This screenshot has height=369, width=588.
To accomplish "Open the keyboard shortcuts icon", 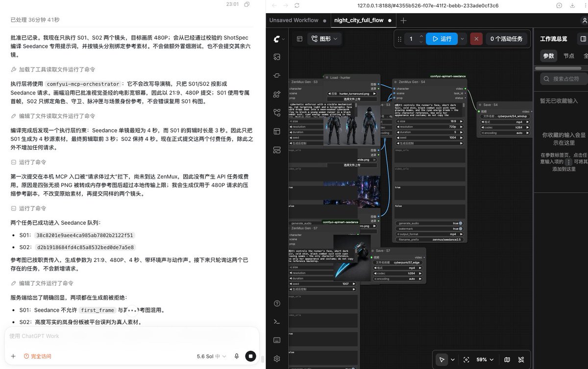I will pos(277,340).
